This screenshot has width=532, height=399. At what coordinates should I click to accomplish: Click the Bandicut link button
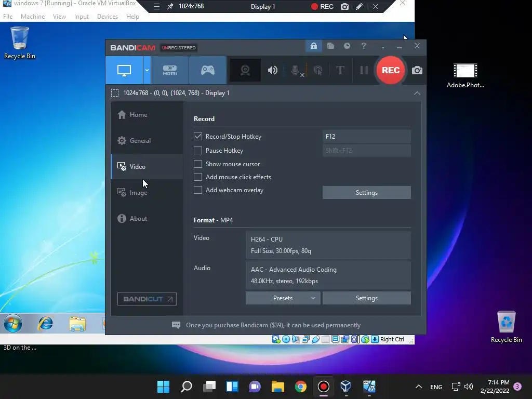coord(147,299)
